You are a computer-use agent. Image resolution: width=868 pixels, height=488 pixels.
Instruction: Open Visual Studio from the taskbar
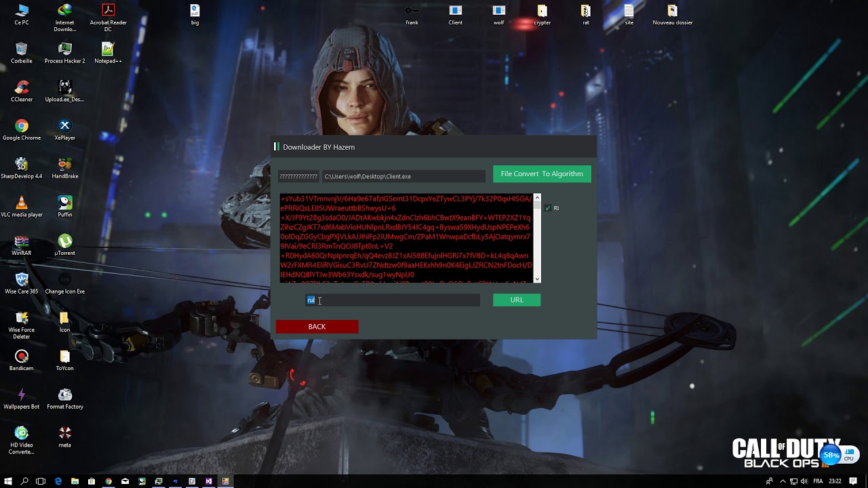tap(209, 481)
